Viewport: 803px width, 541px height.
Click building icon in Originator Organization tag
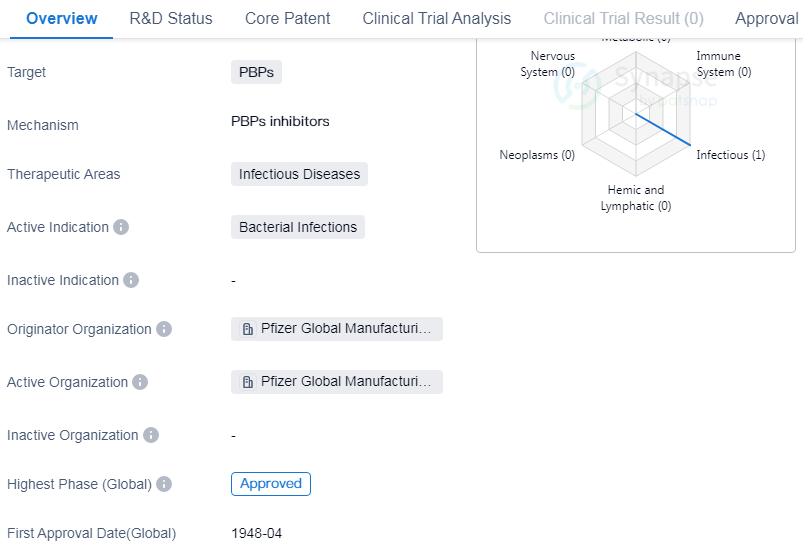pyautogui.click(x=248, y=329)
